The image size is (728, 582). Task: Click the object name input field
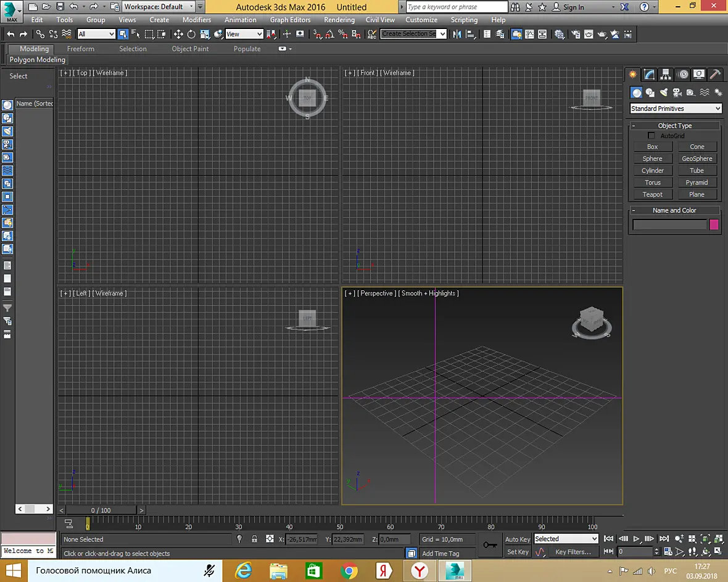(669, 224)
